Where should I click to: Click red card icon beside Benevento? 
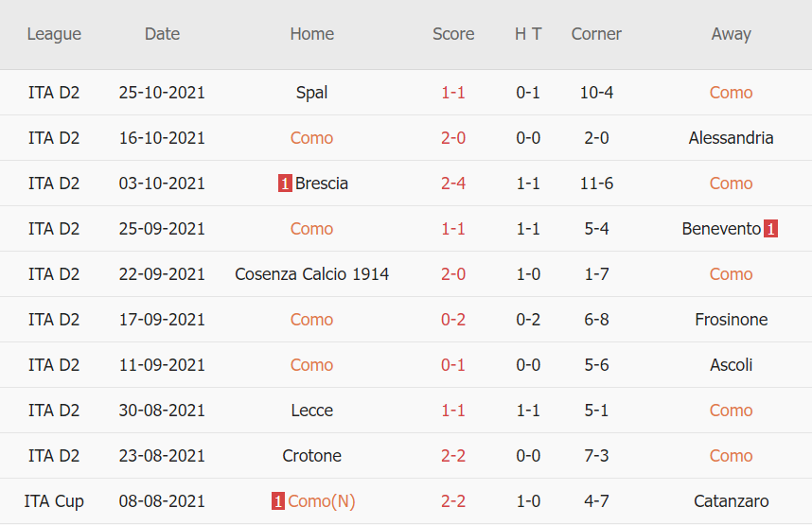click(770, 229)
